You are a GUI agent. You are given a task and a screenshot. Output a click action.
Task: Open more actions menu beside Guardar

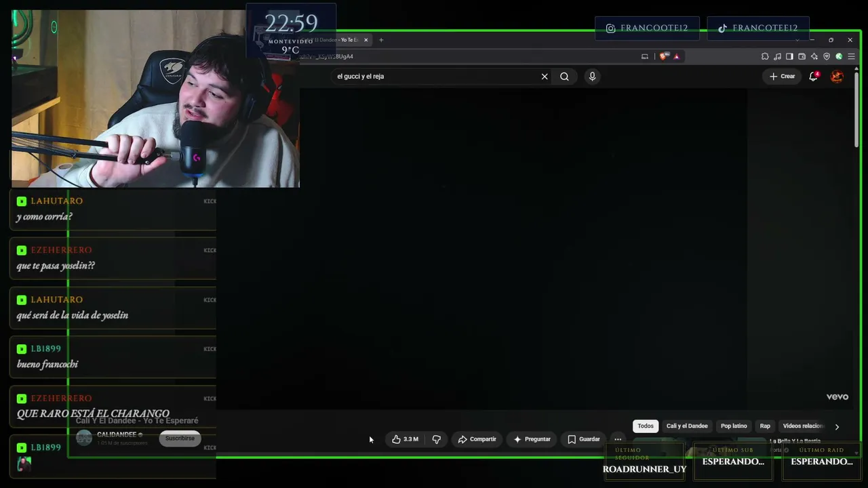pyautogui.click(x=617, y=439)
